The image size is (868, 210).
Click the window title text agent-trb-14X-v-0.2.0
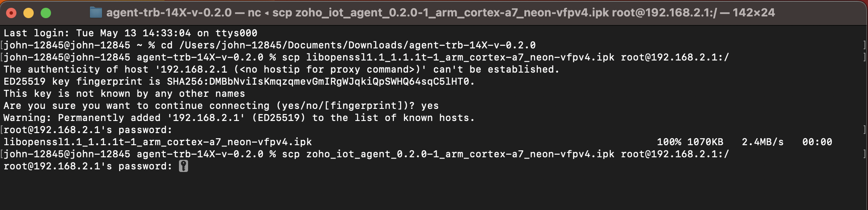pyautogui.click(x=169, y=13)
